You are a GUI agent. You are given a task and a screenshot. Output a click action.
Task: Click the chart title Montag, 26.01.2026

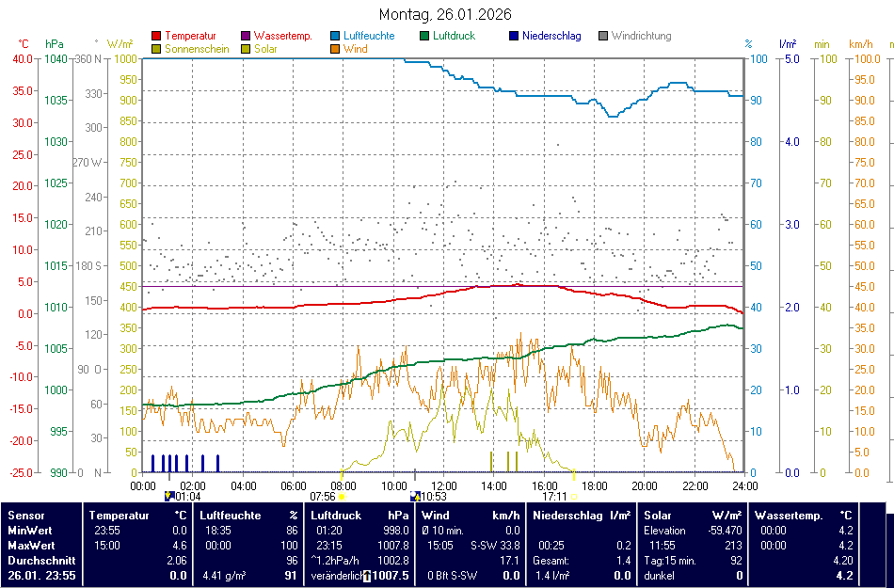tap(445, 14)
